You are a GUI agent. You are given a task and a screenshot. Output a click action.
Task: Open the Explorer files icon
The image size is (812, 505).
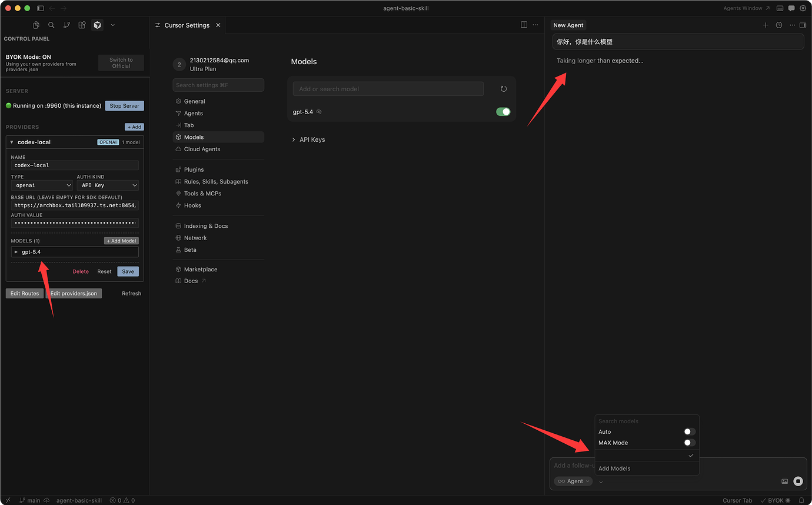36,25
